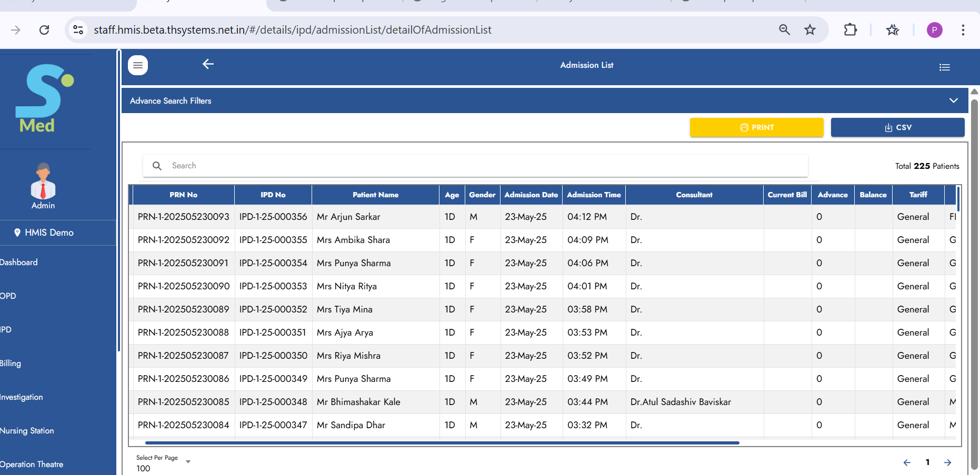This screenshot has width=980, height=475.
Task: Go to previous page of results
Action: coord(907,463)
